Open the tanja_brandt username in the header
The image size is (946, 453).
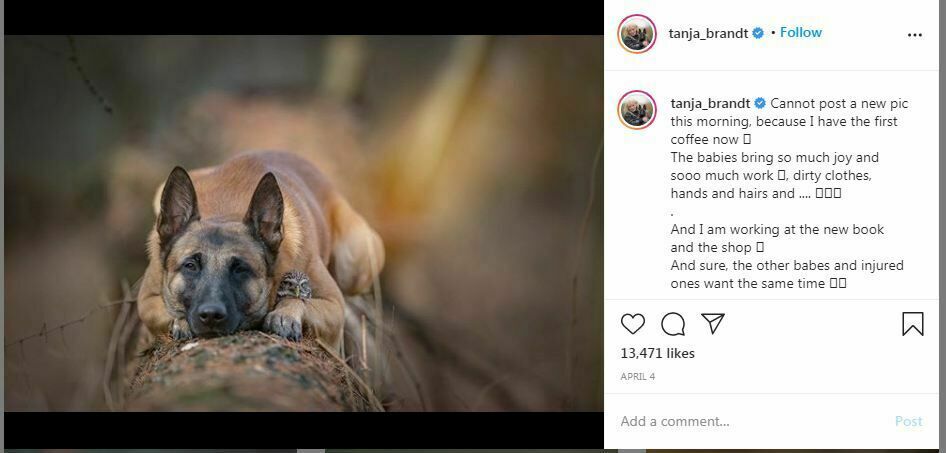(709, 33)
